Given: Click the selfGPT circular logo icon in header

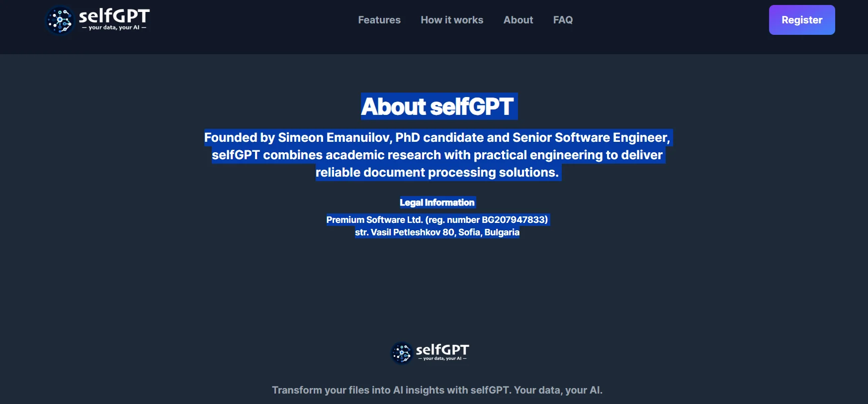Looking at the screenshot, I should click(x=60, y=20).
